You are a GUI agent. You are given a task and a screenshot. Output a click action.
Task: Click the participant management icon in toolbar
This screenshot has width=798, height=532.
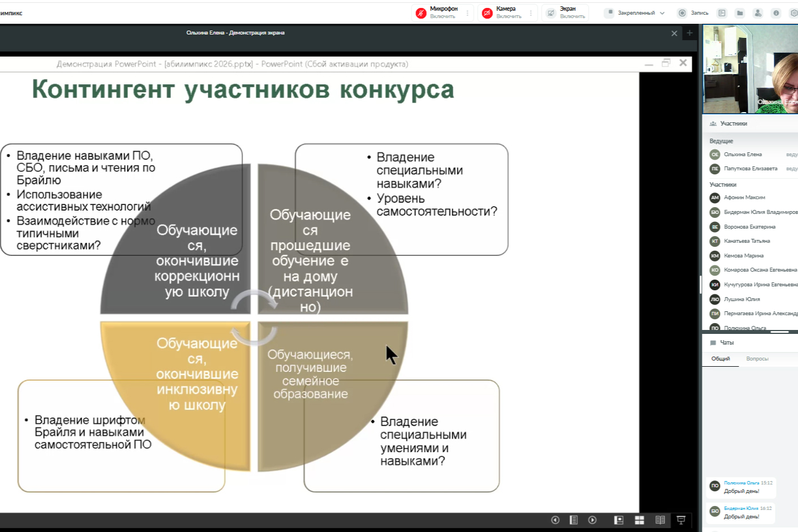coord(758,13)
